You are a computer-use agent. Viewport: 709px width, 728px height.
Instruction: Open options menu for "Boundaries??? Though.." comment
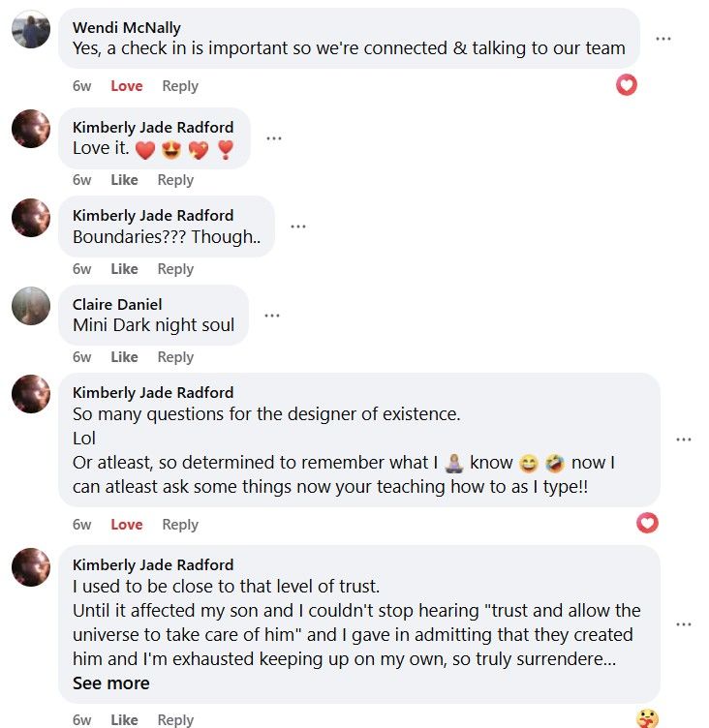coord(298,227)
